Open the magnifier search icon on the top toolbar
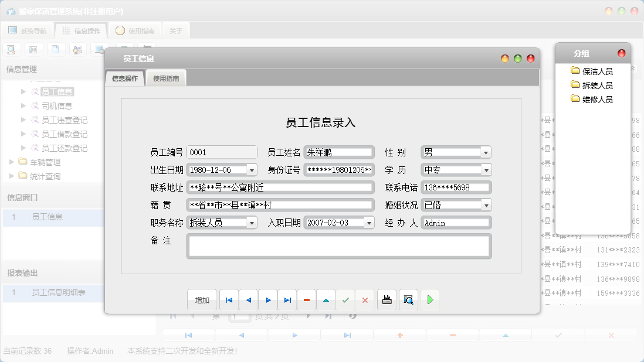Image resolution: width=644 pixels, height=362 pixels. 11,50
